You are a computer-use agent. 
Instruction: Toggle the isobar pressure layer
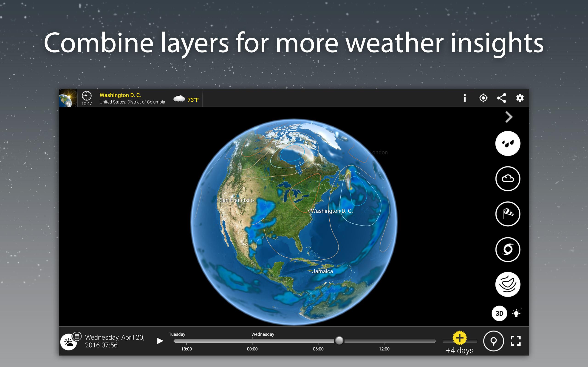click(x=508, y=284)
